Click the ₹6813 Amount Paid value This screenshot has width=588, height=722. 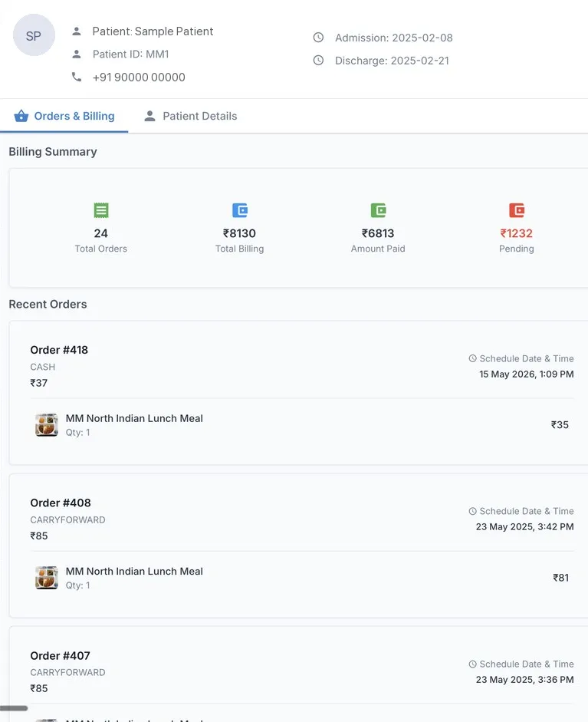(378, 233)
